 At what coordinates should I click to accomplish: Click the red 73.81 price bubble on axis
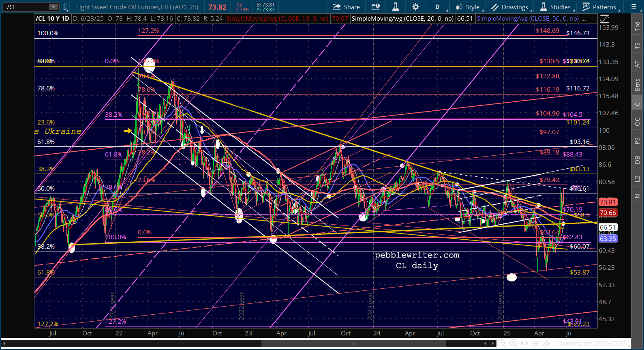click(608, 202)
